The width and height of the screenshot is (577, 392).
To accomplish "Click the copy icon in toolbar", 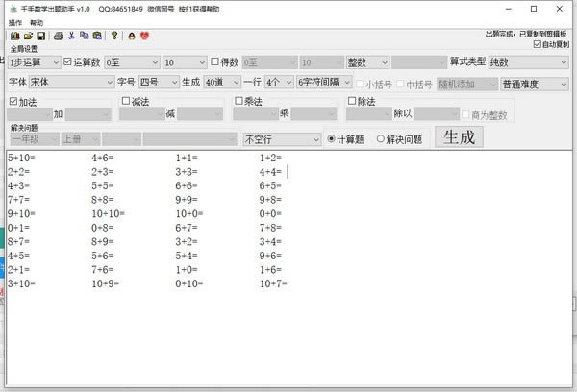I will 85,36.
